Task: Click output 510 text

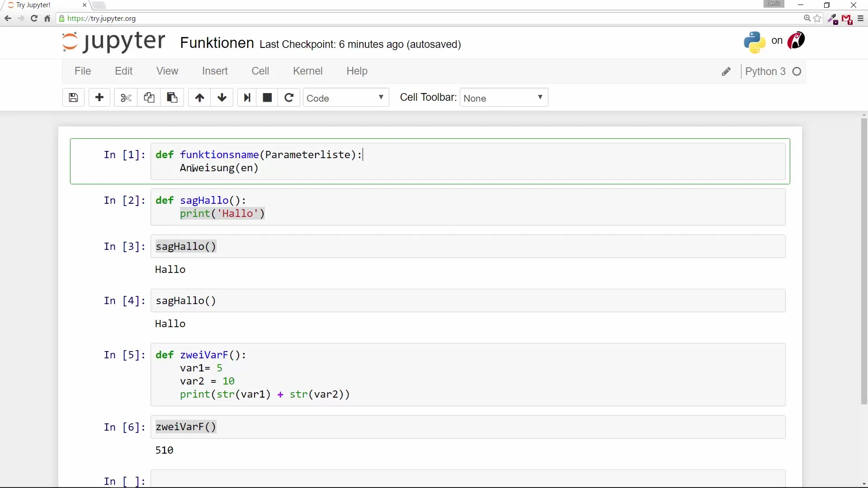Action: (164, 450)
